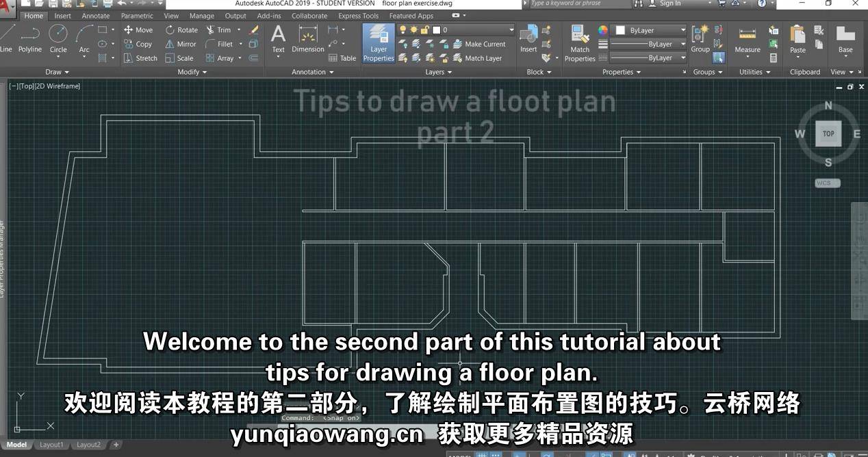Select the Polyline tool
This screenshot has width=868, height=457.
30,38
